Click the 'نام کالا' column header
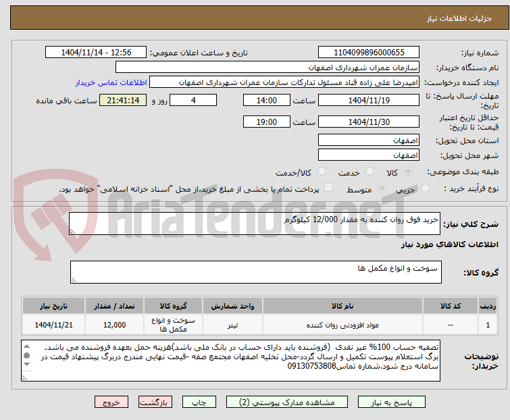Screen dimensions: 510x420 [342, 306]
